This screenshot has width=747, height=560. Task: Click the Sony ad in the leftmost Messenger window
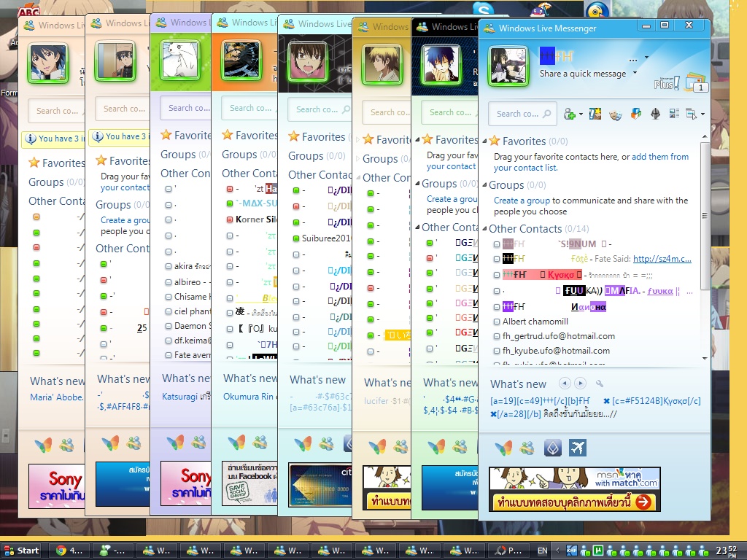[57, 486]
